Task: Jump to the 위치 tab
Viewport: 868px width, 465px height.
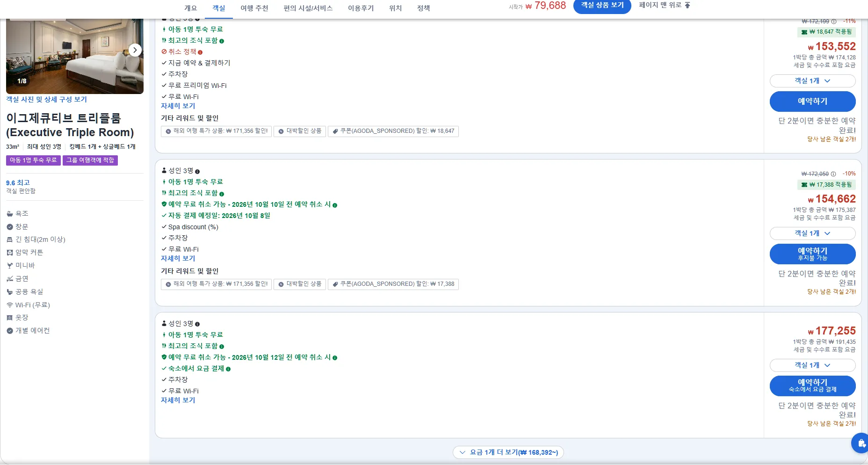Action: [x=396, y=8]
